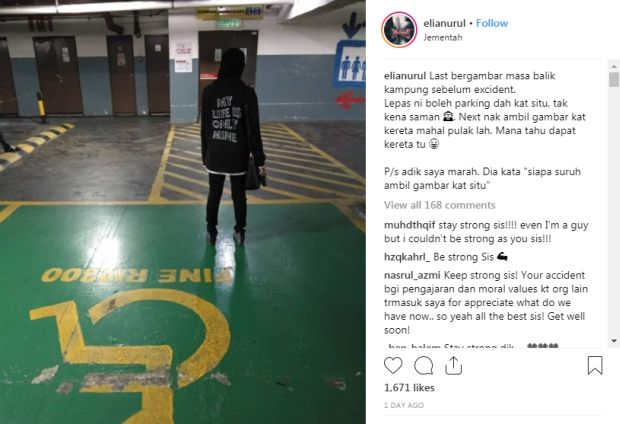
Task: Follow the elianurul account
Action: 492,23
